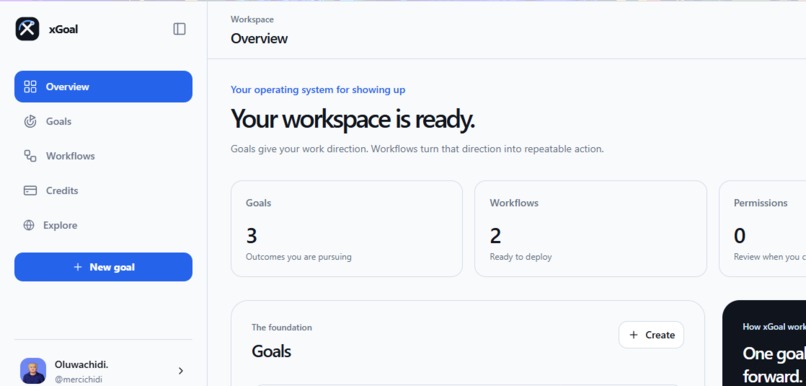Screen dimensions: 806x386
Task: Click the Credits card icon
Action: pos(30,191)
